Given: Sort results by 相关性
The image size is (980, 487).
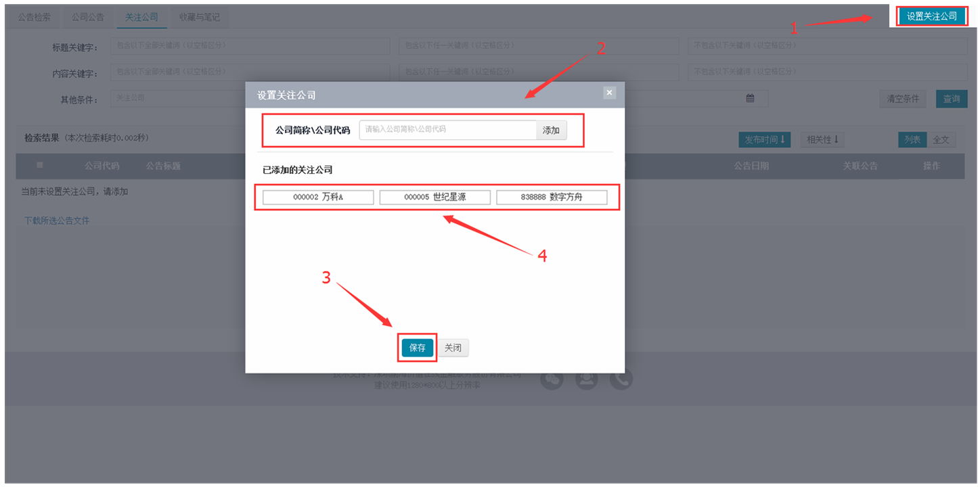Looking at the screenshot, I should click(x=822, y=139).
